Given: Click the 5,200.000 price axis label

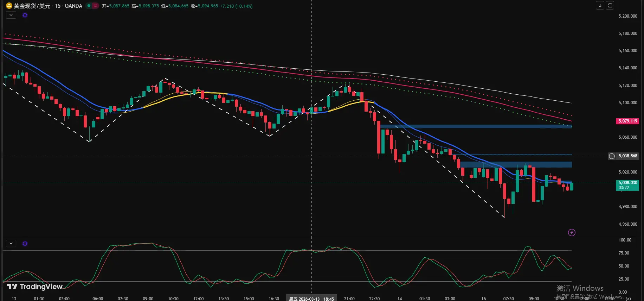Looking at the screenshot, I should pos(628,16).
